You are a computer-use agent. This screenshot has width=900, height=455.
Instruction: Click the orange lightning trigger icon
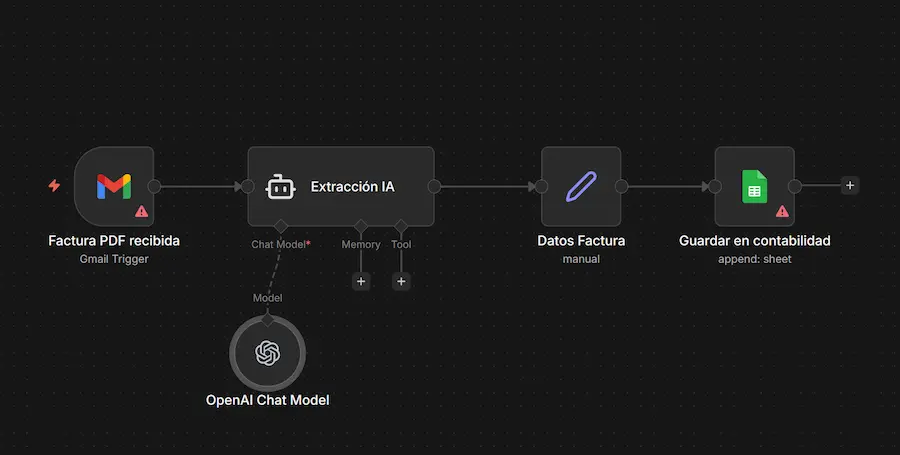pos(54,186)
